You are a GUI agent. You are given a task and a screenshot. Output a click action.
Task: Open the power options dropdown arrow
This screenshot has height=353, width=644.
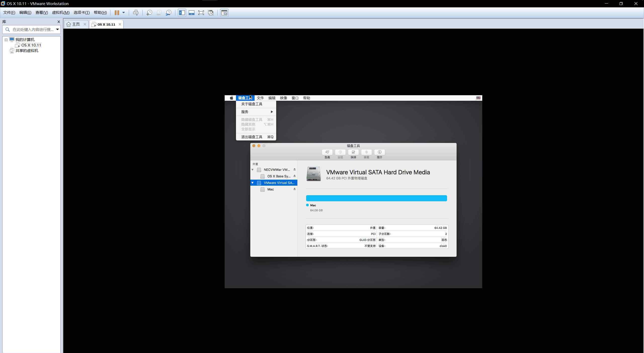pos(124,13)
